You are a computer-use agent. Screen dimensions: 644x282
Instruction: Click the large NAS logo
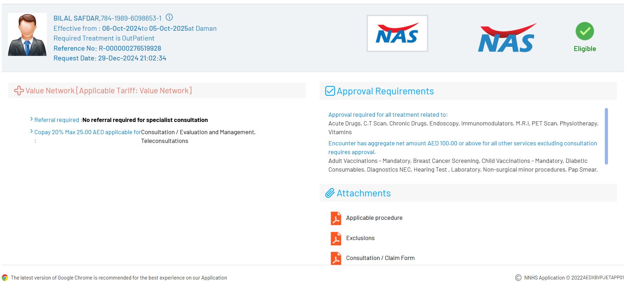(x=507, y=38)
